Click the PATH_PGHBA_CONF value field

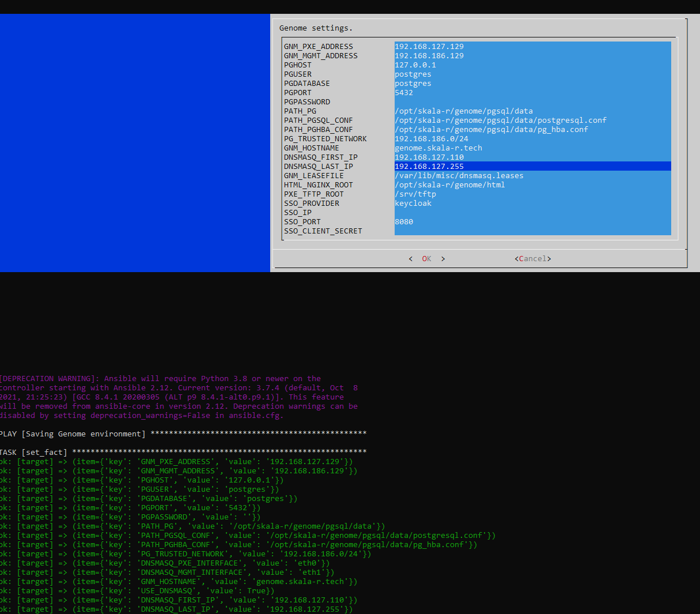[532, 130]
